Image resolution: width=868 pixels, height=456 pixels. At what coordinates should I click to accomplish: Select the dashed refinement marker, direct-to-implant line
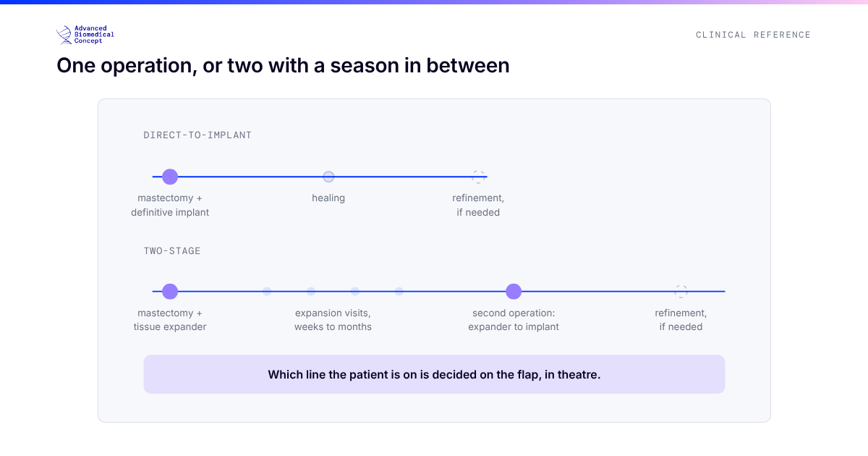click(478, 177)
